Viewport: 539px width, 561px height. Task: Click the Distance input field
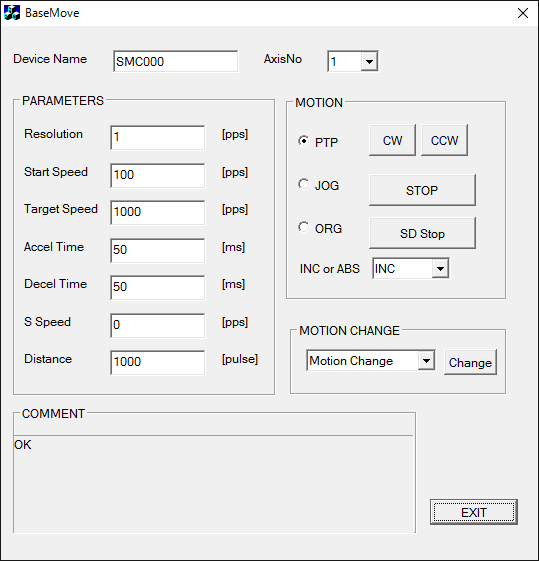[158, 362]
